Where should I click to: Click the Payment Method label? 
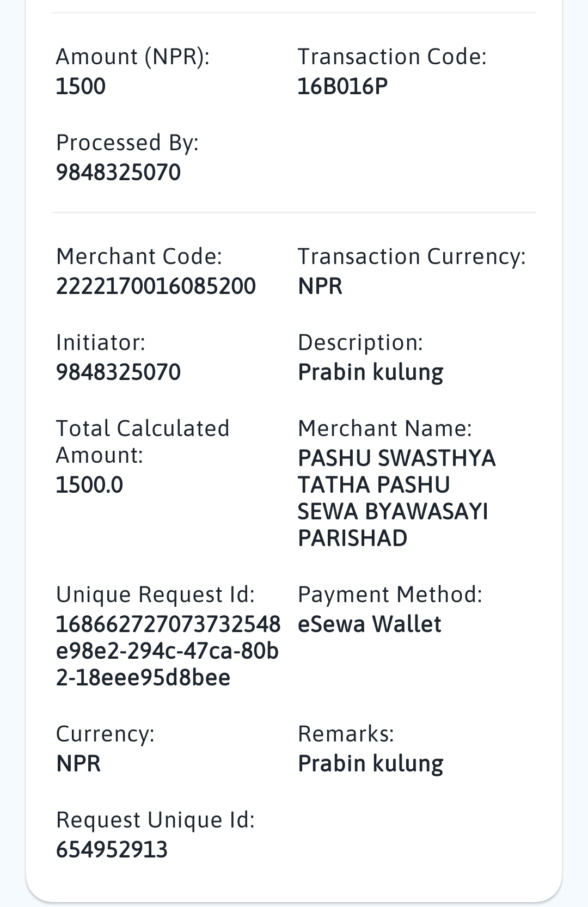[x=390, y=595]
